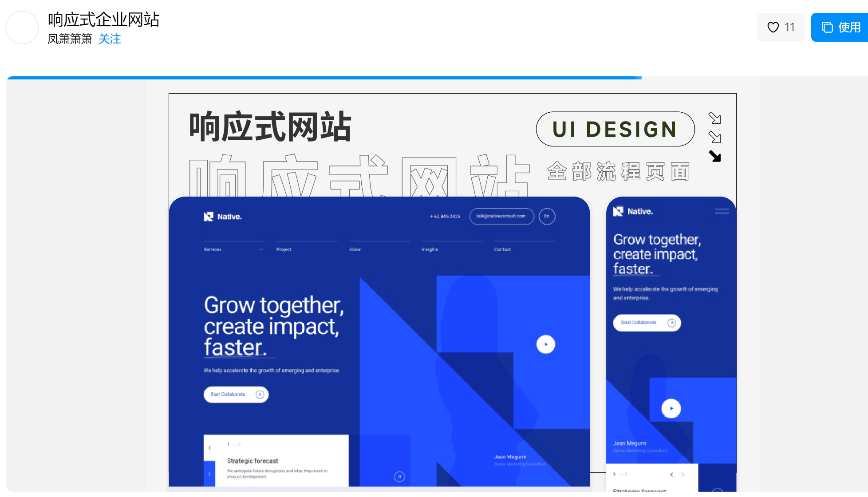Click the play button icon on desktop mockup

[x=545, y=344]
